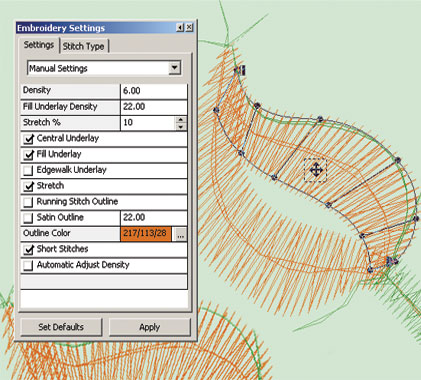421x380 pixels.
Task: Decrease Stretch % with down arrow
Action: [181, 127]
